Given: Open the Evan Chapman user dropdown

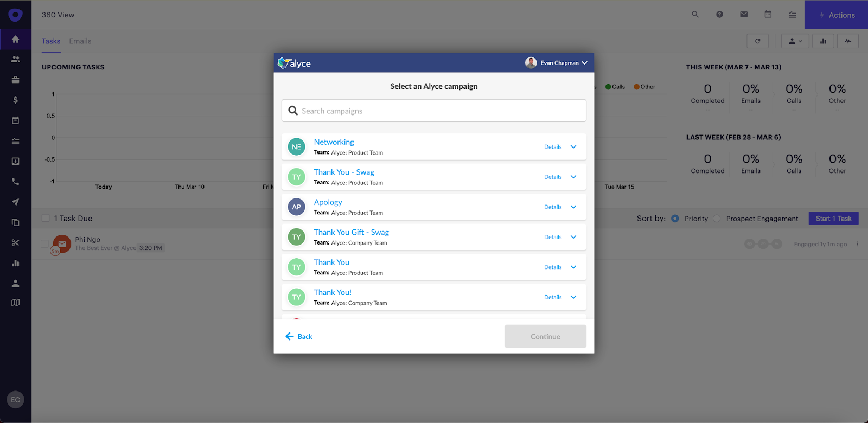Looking at the screenshot, I should (557, 63).
